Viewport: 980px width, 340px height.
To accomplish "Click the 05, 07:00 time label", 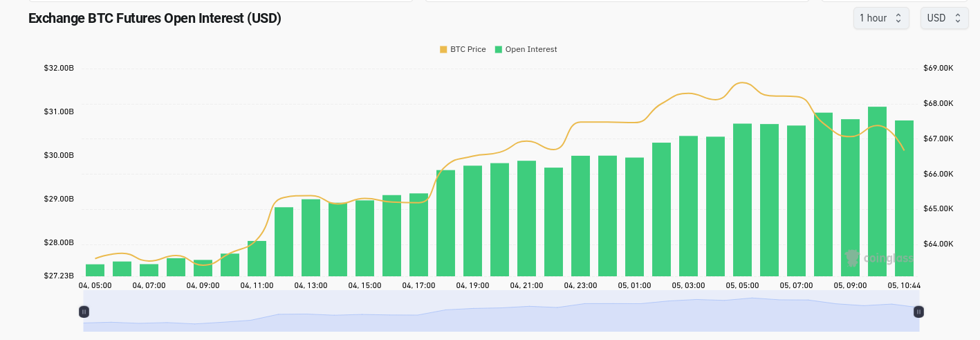I will coord(796,285).
